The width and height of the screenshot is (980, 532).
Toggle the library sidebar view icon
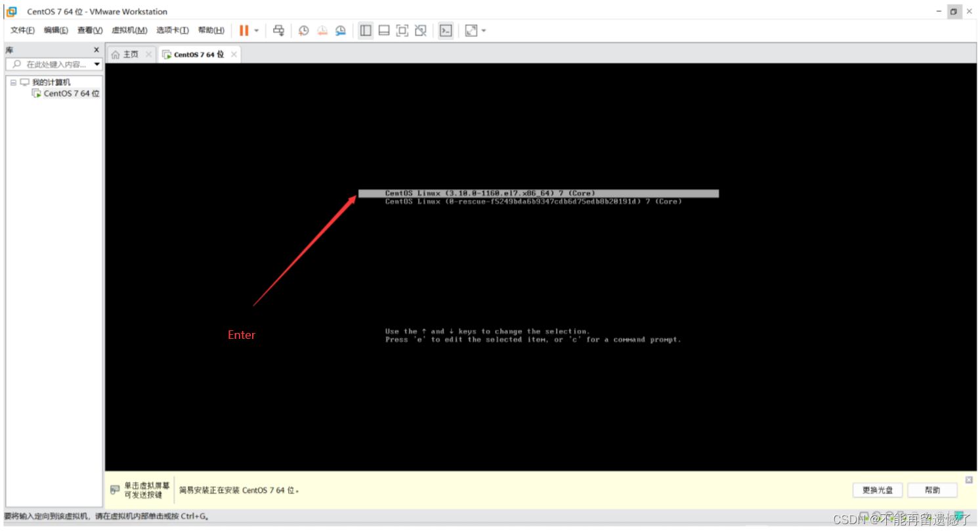tap(366, 30)
